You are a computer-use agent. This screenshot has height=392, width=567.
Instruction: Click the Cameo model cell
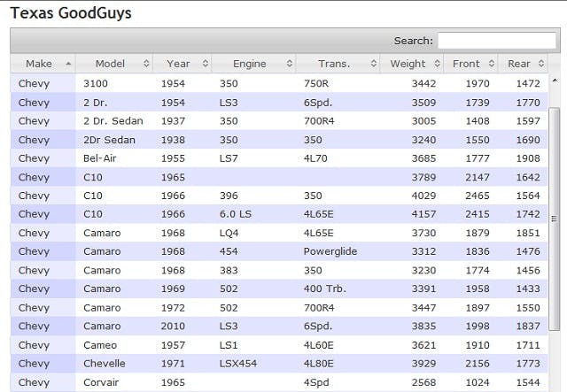pos(100,345)
